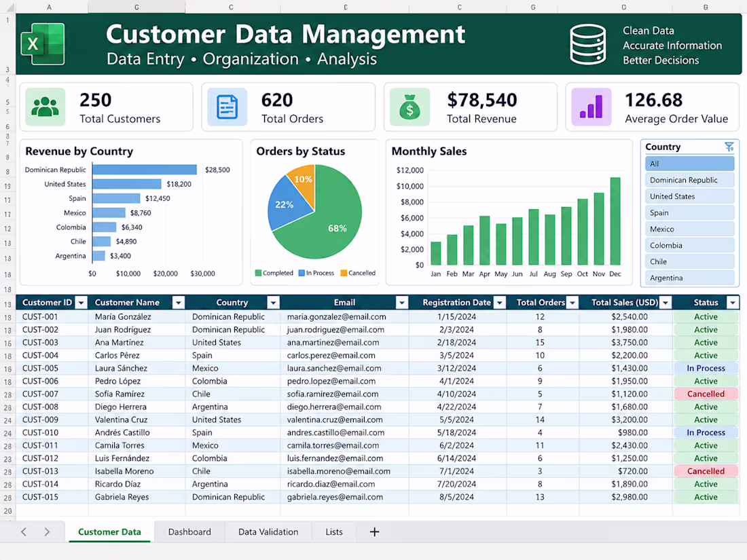Image resolution: width=747 pixels, height=560 pixels.
Task: Select Cancelled status for CUST-007
Action: (x=706, y=394)
